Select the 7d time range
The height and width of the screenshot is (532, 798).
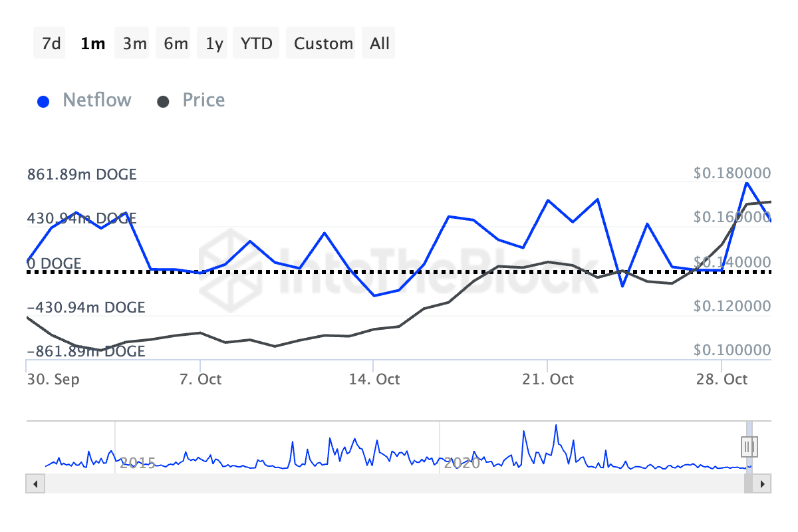pyautogui.click(x=51, y=44)
